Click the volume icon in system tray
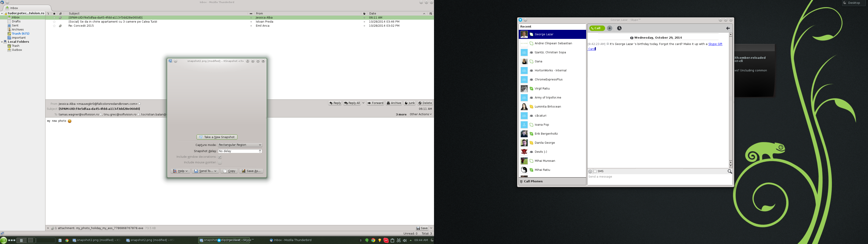Viewport: 868px width, 244px height. click(x=405, y=240)
